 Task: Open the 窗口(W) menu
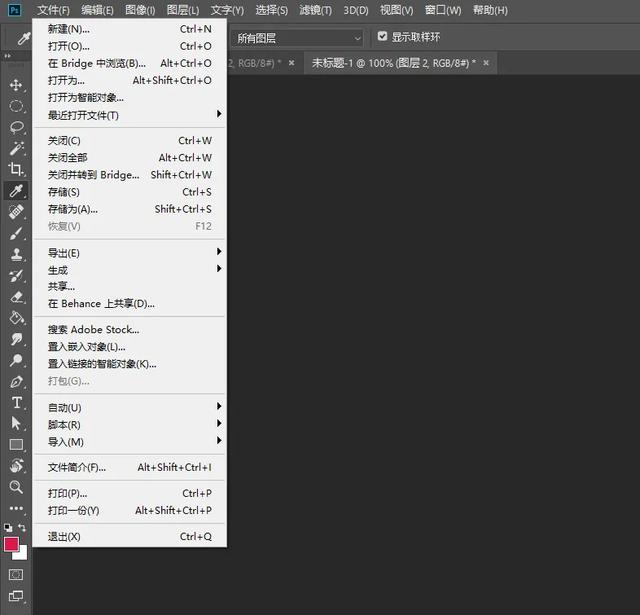443,10
